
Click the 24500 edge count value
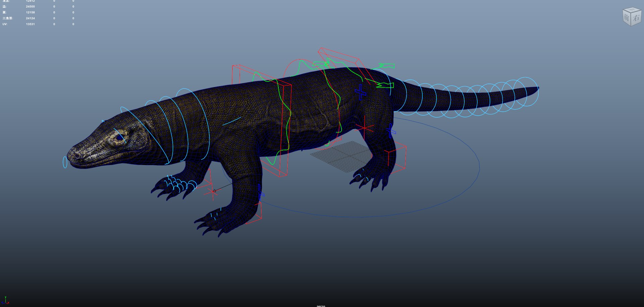point(30,7)
